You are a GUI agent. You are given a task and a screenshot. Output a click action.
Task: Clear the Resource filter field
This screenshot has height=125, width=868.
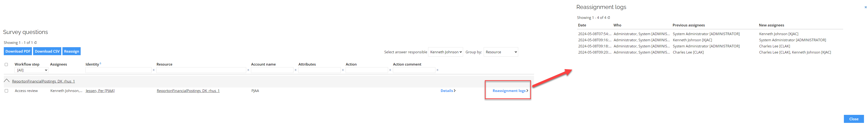(248, 70)
